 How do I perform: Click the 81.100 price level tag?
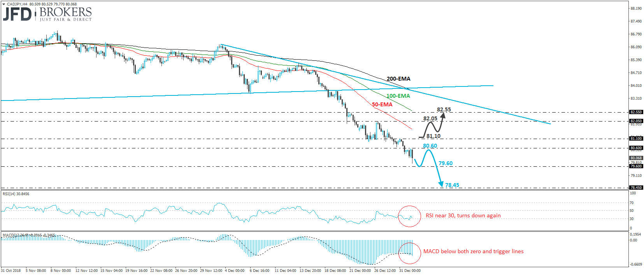tap(636, 138)
